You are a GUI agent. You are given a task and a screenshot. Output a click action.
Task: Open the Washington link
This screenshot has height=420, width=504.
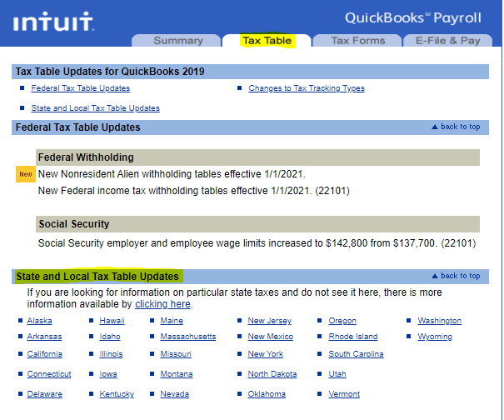coord(439,321)
